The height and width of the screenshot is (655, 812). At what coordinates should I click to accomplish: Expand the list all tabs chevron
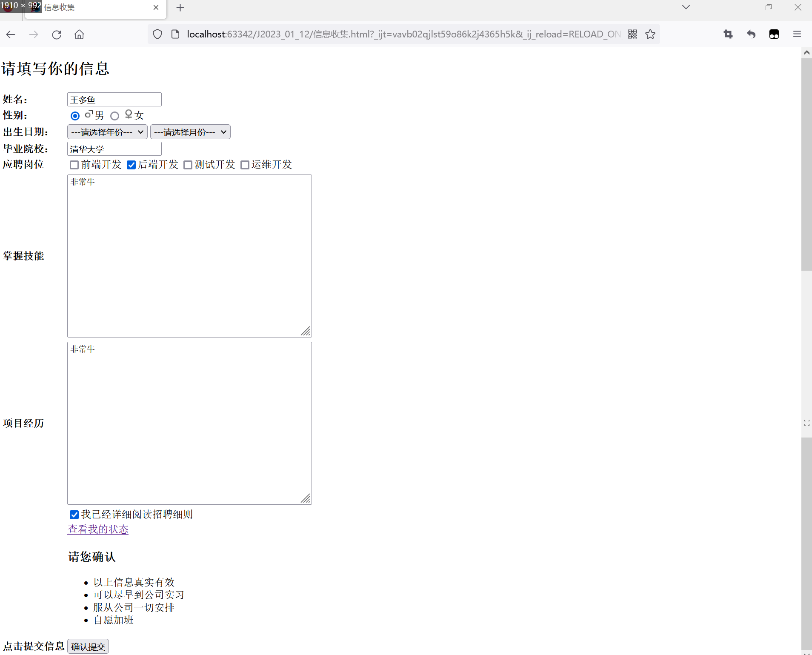pos(686,7)
